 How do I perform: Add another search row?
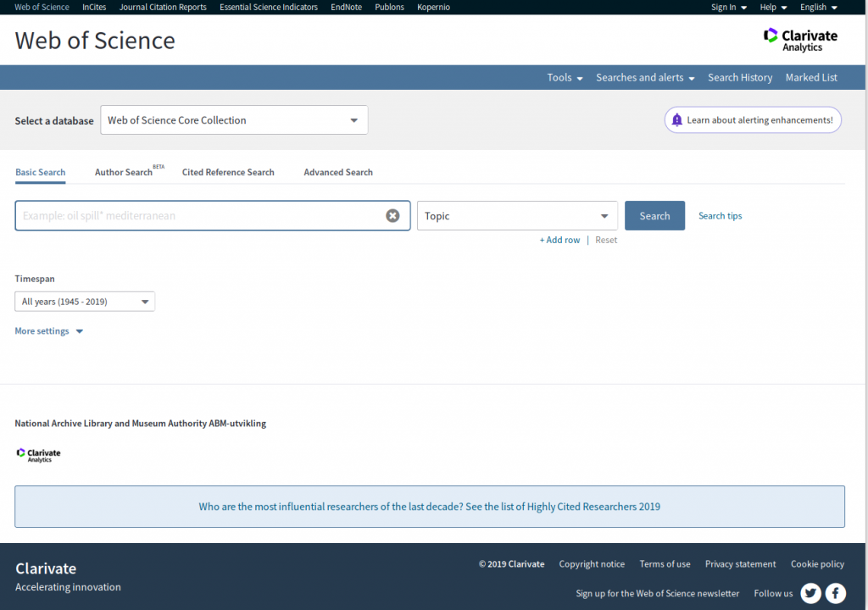(559, 240)
